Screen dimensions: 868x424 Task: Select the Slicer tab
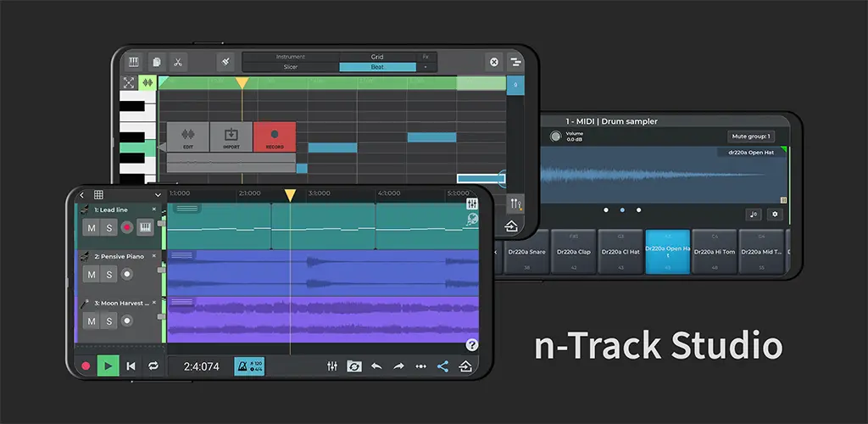click(291, 67)
